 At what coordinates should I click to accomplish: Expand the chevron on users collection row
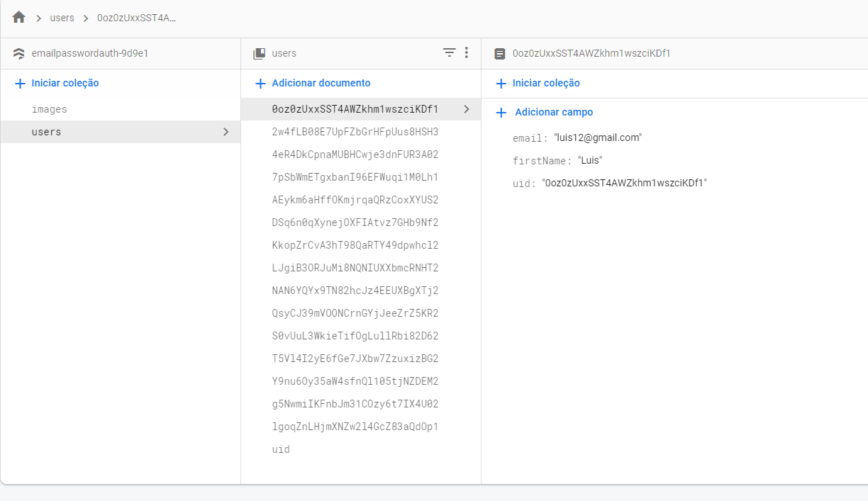226,132
